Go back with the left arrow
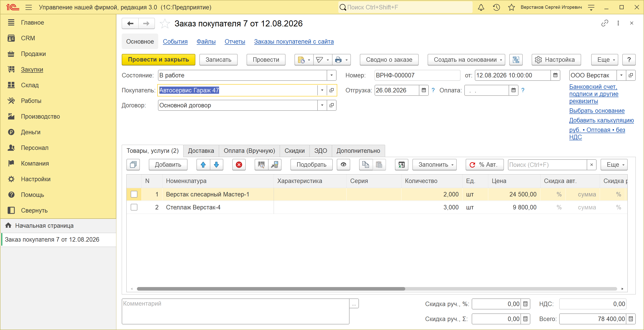 point(130,23)
